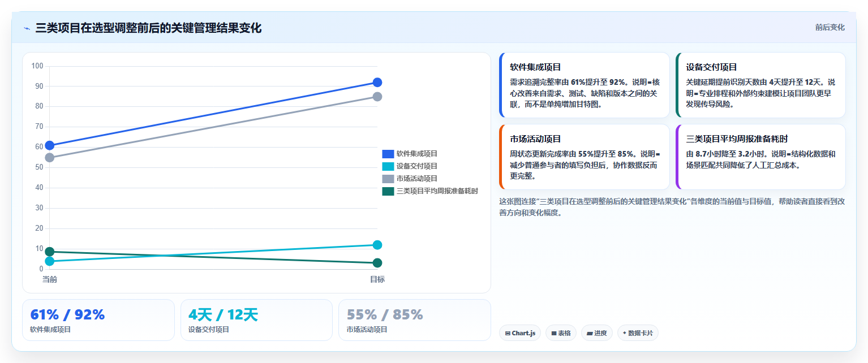Click the icon inside the 表格 tag
The image size is (868, 363).
(554, 334)
